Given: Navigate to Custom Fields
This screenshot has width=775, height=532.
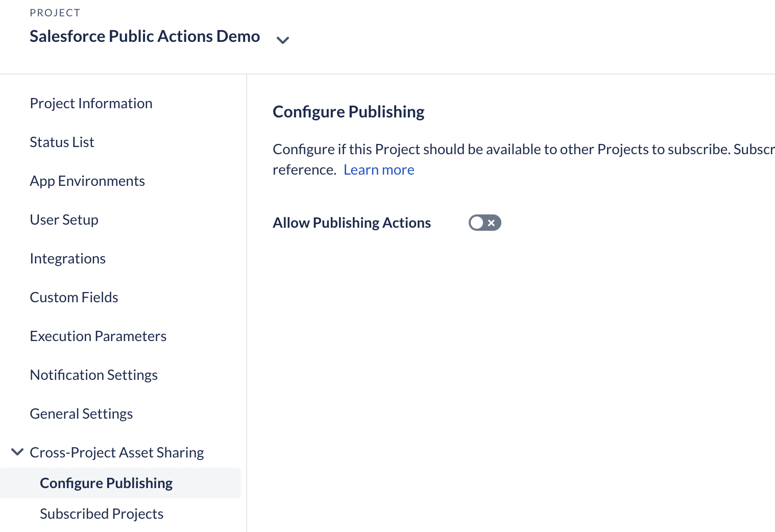Looking at the screenshot, I should (x=74, y=297).
